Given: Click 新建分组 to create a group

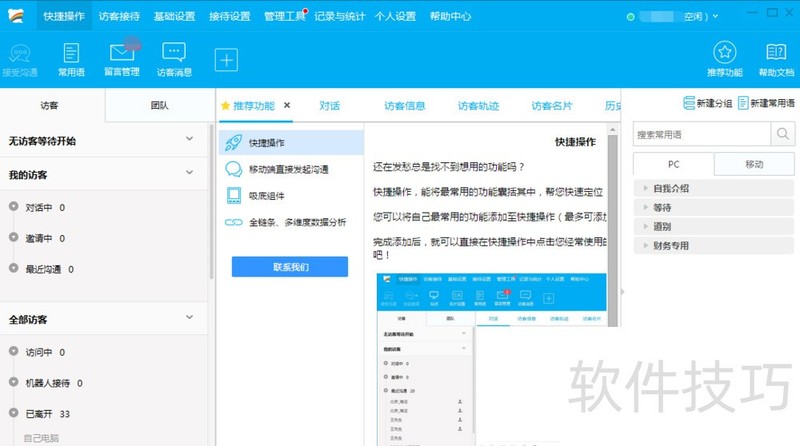Looking at the screenshot, I should 708,103.
